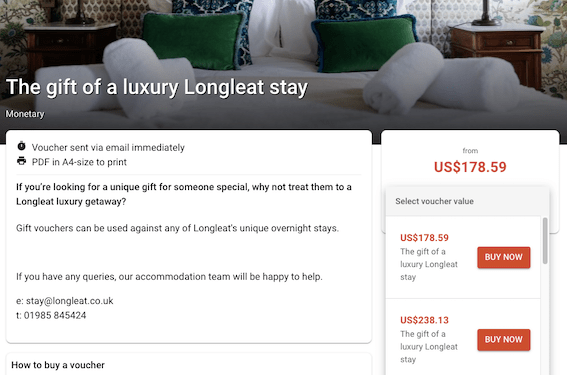The height and width of the screenshot is (375, 567).
Task: Click the stay@longleat.co.uk email address
Action: click(x=69, y=301)
